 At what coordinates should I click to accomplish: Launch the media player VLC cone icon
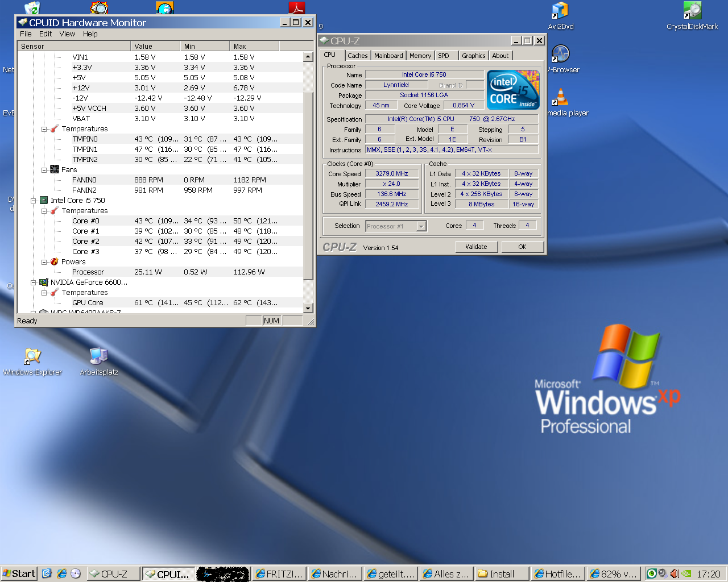(560, 97)
